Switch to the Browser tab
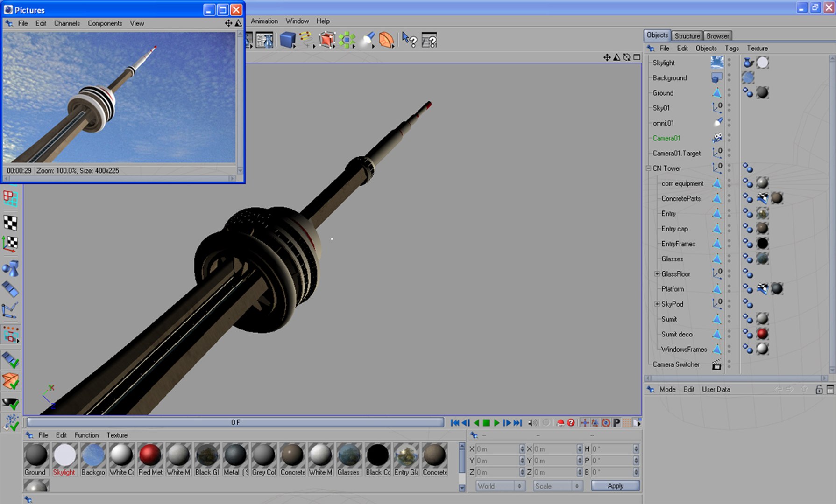The height and width of the screenshot is (504, 836). 718,36
